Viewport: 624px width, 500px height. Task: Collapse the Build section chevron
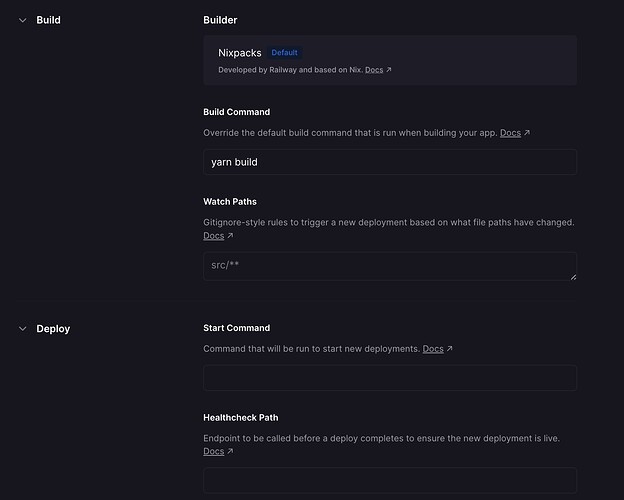(22, 20)
